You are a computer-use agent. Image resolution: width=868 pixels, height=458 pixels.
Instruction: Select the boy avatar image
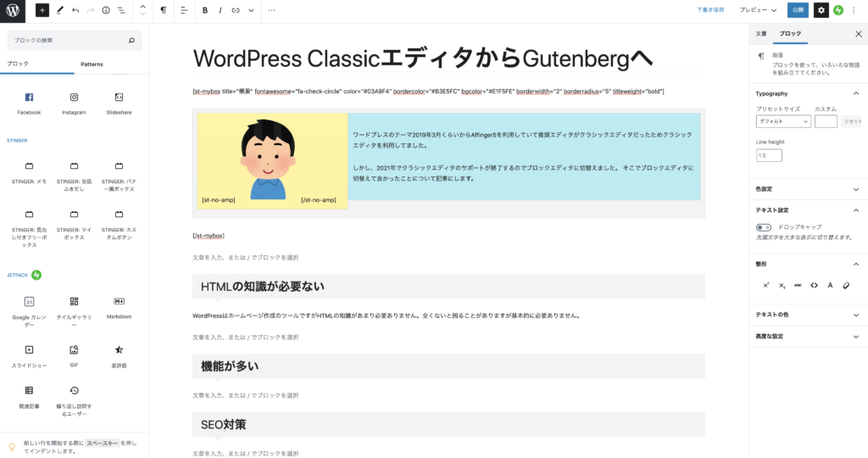click(x=269, y=159)
